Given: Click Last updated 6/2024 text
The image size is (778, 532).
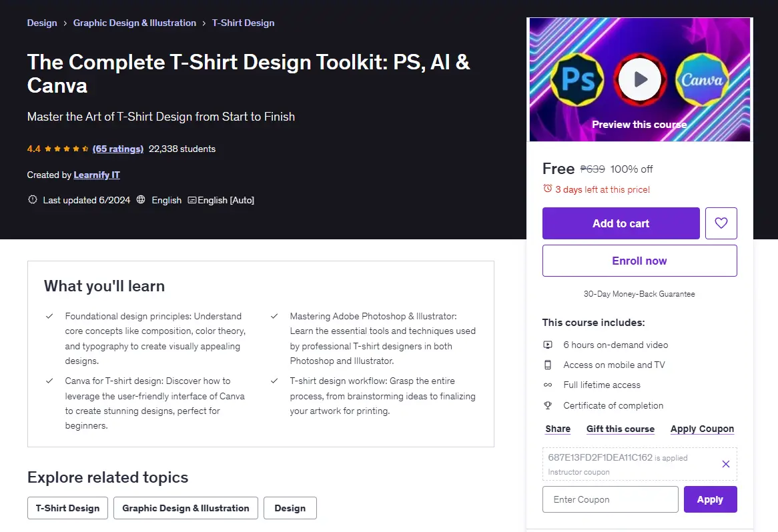Looking at the screenshot, I should click(86, 200).
